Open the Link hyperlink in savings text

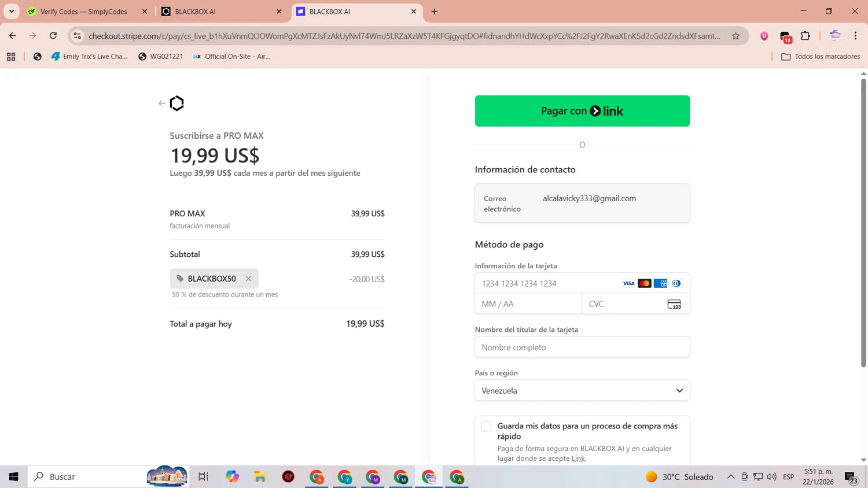[x=578, y=459]
